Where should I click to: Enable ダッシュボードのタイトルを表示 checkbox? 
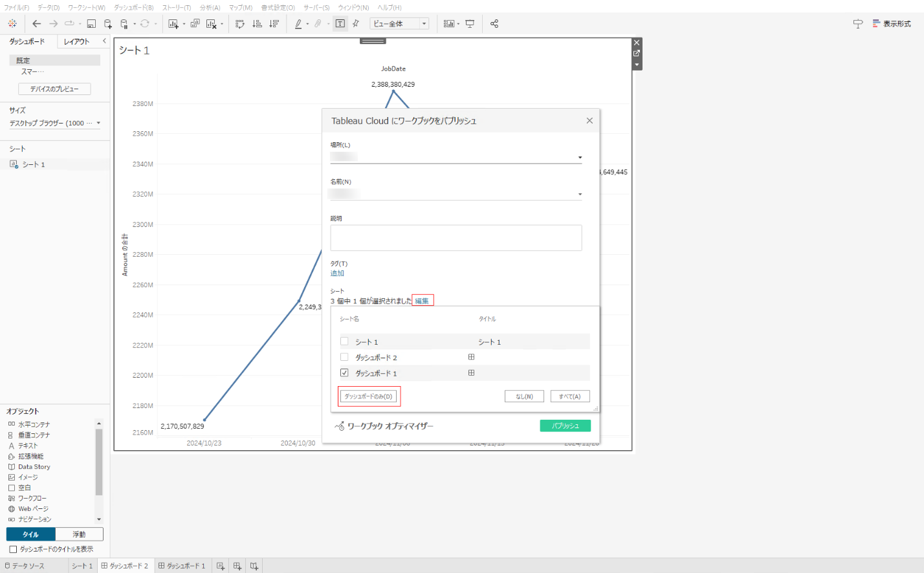13,549
